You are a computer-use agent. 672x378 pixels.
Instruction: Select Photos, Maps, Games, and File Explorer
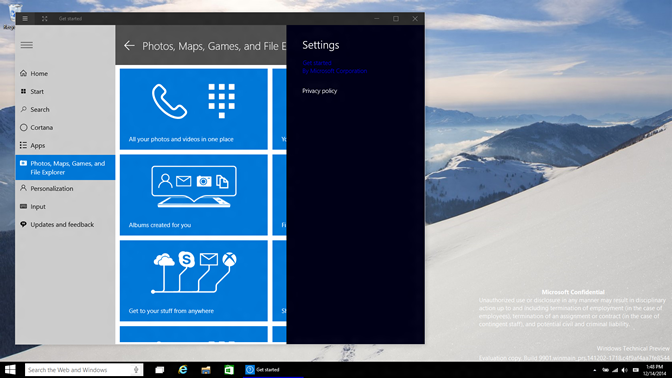point(65,168)
